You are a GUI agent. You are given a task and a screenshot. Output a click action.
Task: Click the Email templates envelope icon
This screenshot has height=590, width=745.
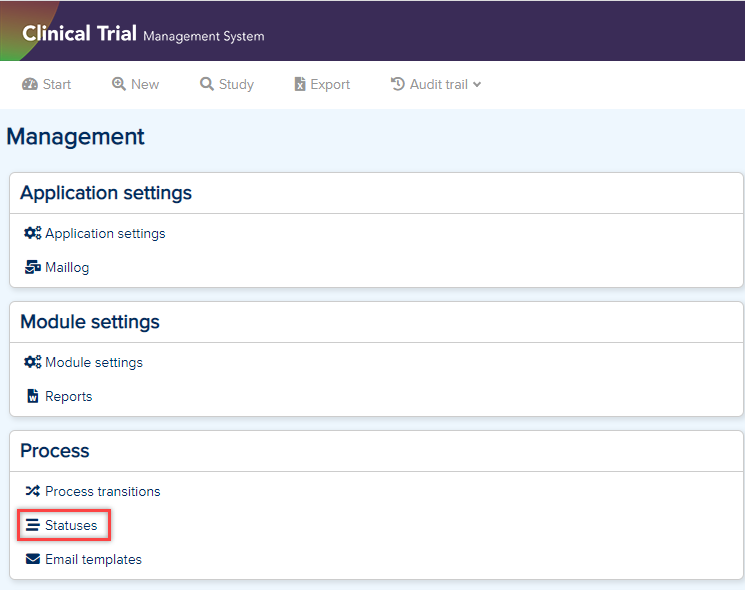[33, 559]
